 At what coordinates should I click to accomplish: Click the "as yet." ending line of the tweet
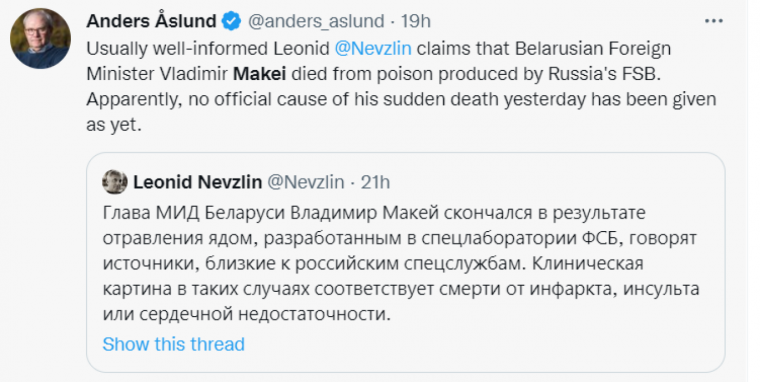[x=114, y=125]
